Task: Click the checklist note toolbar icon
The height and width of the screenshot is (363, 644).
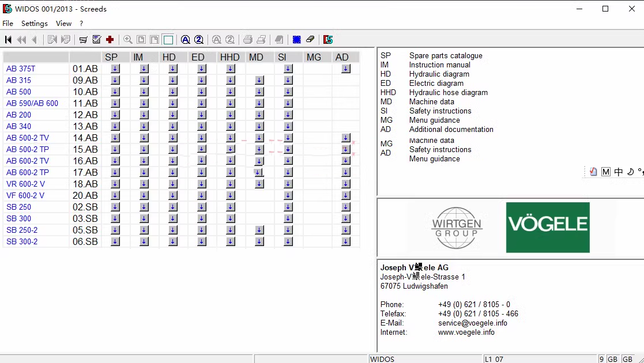Action: pyautogui.click(x=96, y=39)
